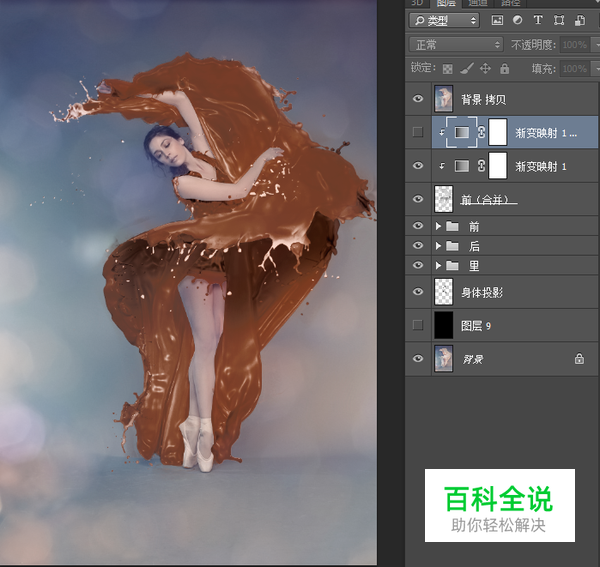Filter layers by adjustment layer icon
The image size is (600, 567).
point(518,20)
